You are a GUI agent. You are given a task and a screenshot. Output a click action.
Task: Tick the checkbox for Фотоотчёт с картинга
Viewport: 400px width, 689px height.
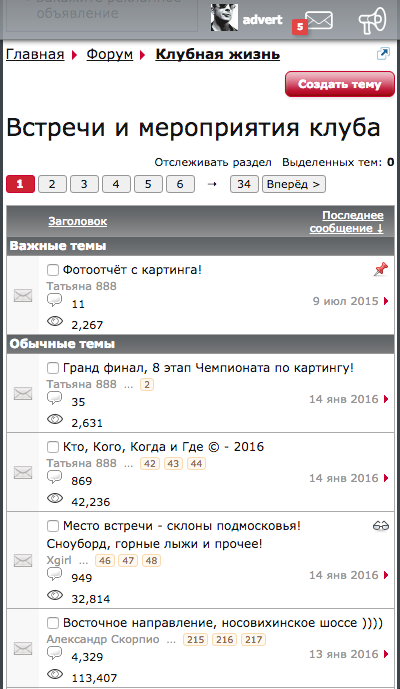pyautogui.click(x=53, y=270)
